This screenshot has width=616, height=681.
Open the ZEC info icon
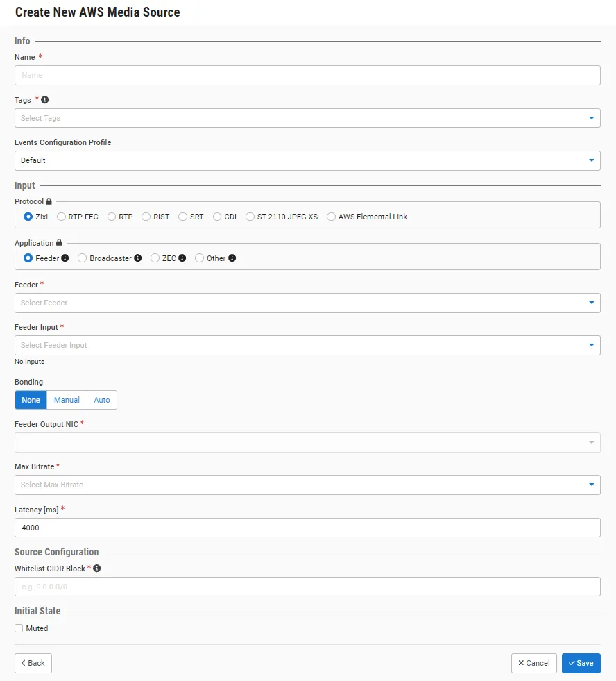coord(182,258)
